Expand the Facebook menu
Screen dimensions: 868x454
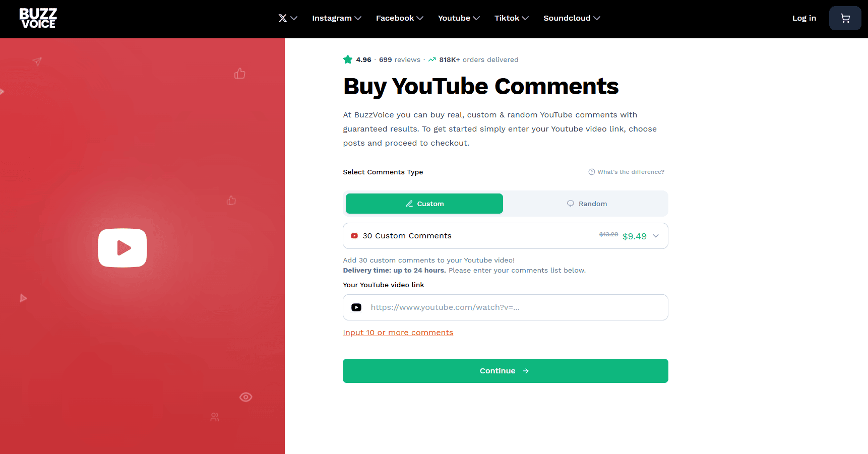400,18
